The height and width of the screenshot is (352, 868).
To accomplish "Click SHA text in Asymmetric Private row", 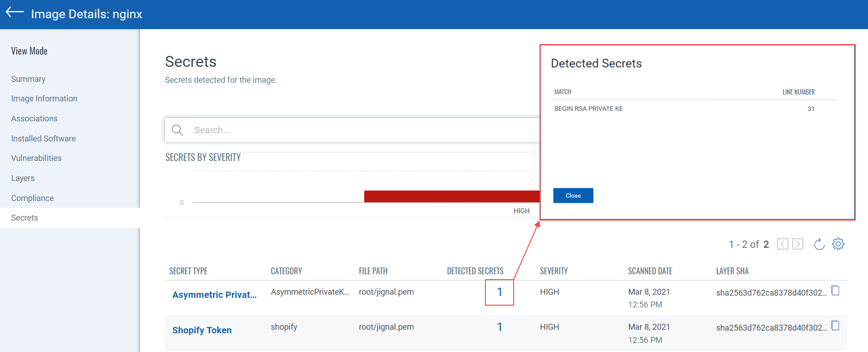I will [772, 293].
